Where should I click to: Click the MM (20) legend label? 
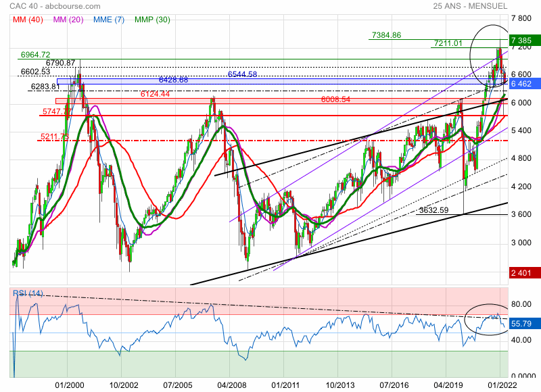(x=68, y=20)
